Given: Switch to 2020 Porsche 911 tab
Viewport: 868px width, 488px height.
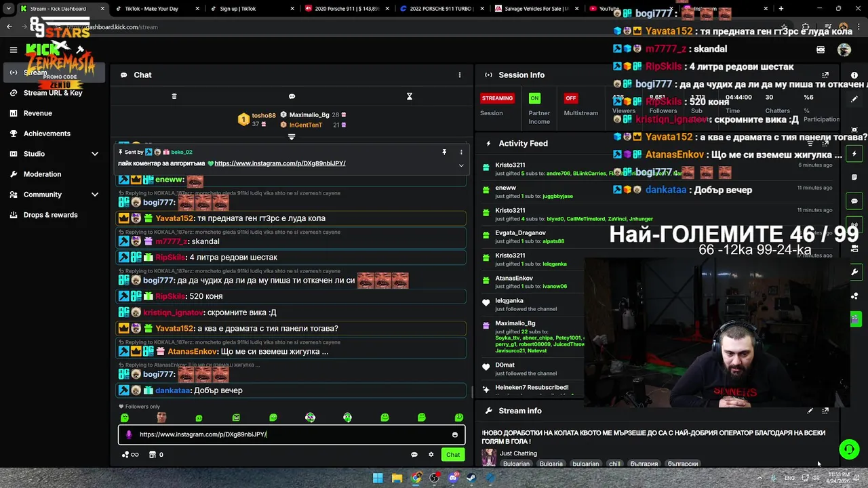Looking at the screenshot, I should pyautogui.click(x=346, y=9).
